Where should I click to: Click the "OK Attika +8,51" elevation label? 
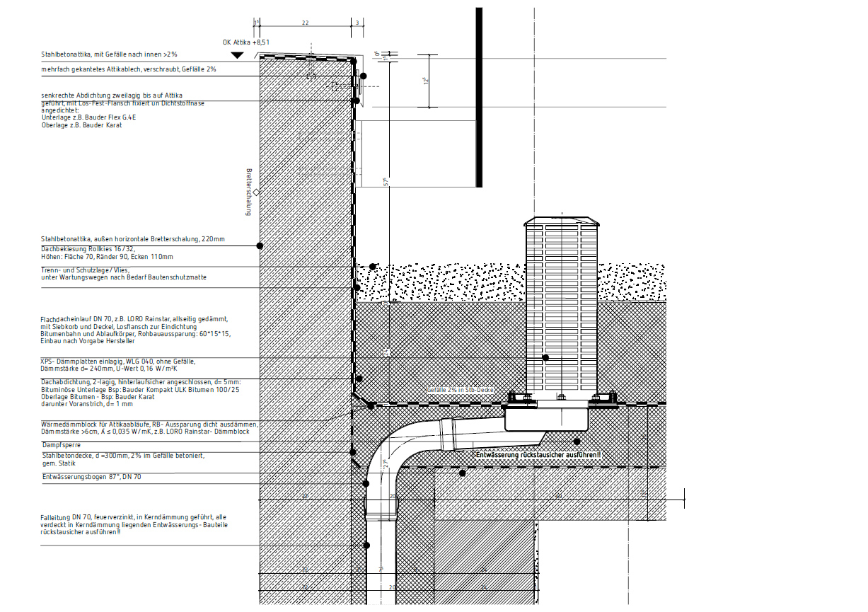pos(246,42)
